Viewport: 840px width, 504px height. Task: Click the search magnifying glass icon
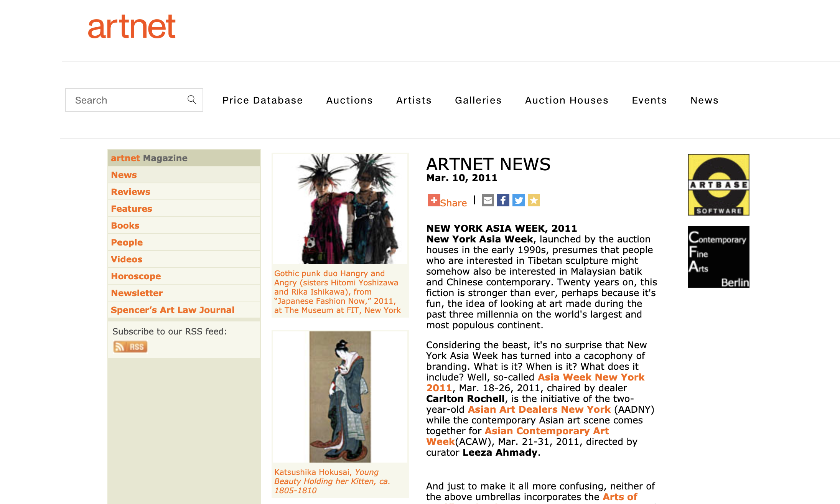pyautogui.click(x=192, y=100)
